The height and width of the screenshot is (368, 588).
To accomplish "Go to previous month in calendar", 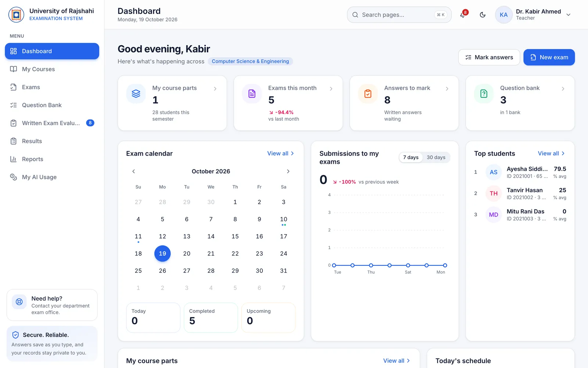I will pyautogui.click(x=134, y=171).
